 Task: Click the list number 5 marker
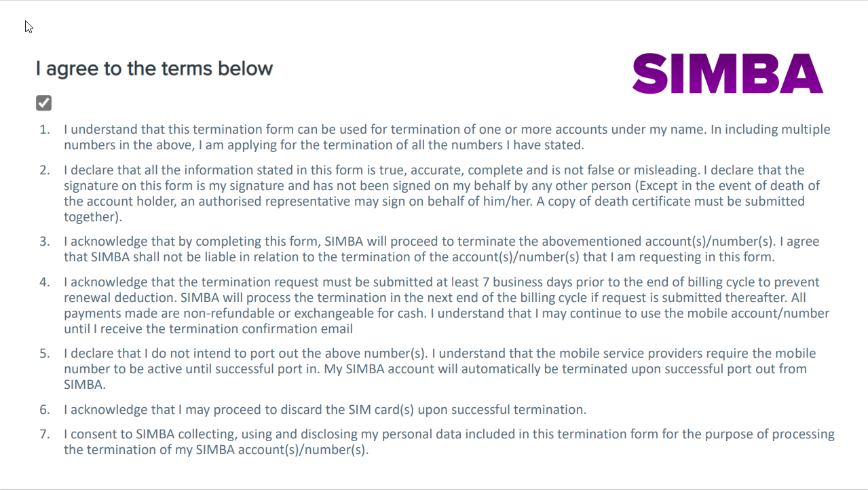coord(45,353)
